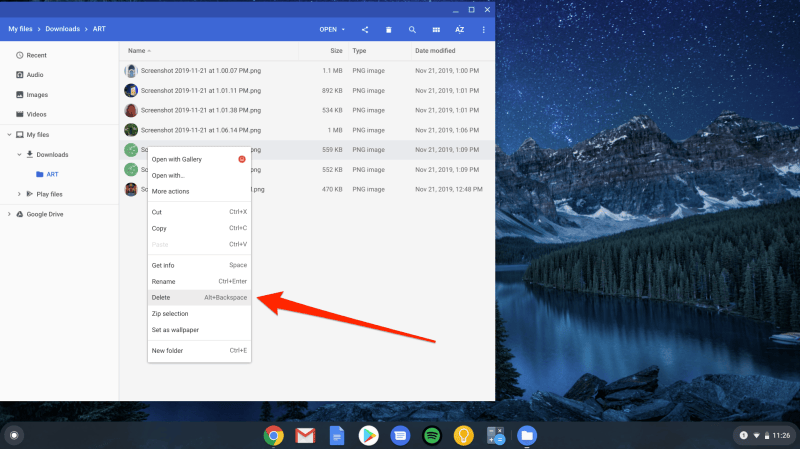Expand the Google Drive chevron
Image resolution: width=800 pixels, height=449 pixels.
point(9,214)
